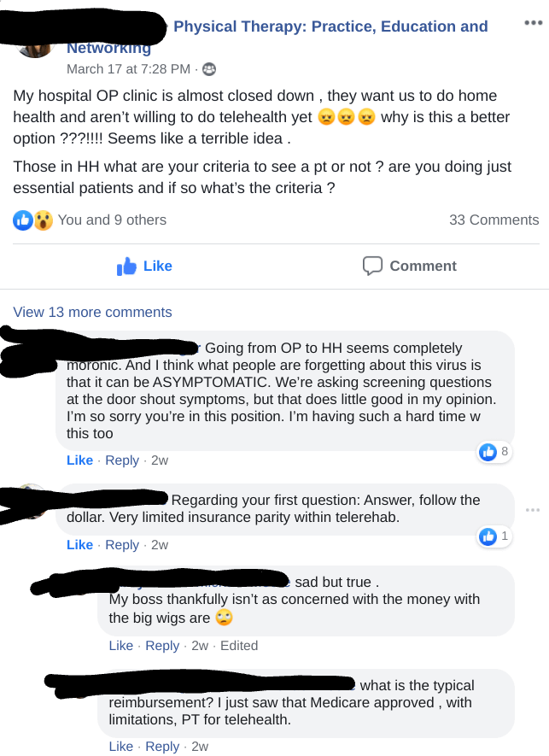
Task: Open the three-dot menu beside 'follow the dollar' comment
Action: coord(533,510)
